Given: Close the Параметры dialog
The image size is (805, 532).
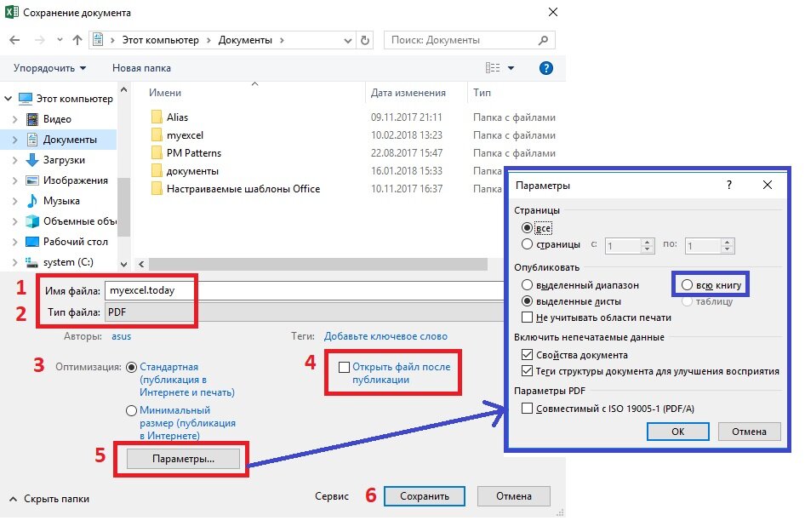Looking at the screenshot, I should click(768, 185).
